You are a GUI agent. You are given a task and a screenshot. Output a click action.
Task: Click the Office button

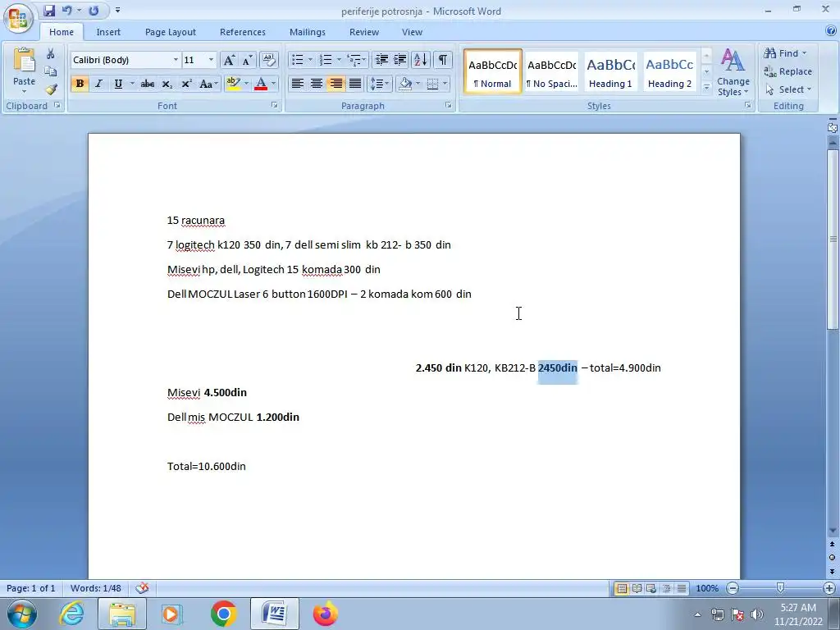click(x=18, y=18)
